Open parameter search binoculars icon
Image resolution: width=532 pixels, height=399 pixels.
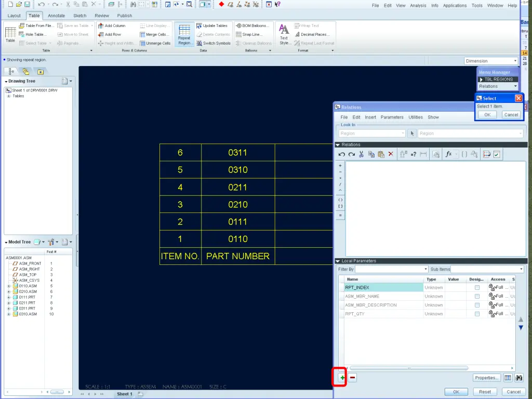(x=519, y=378)
